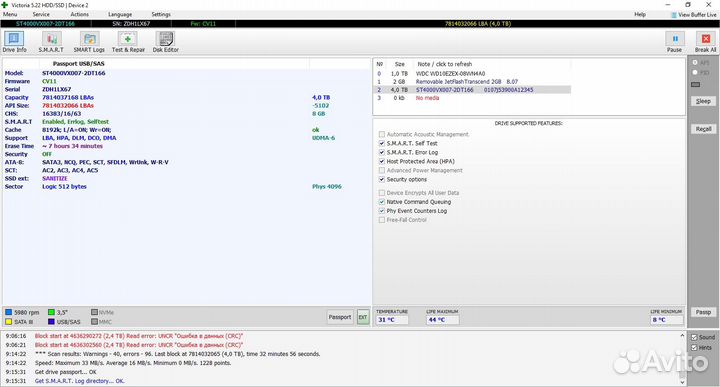Open the Menu menu
Viewport: 720px width, 387px height.
10,15
